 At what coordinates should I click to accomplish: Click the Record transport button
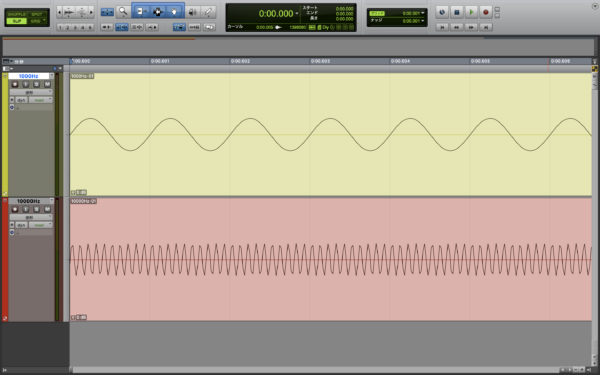(486, 12)
